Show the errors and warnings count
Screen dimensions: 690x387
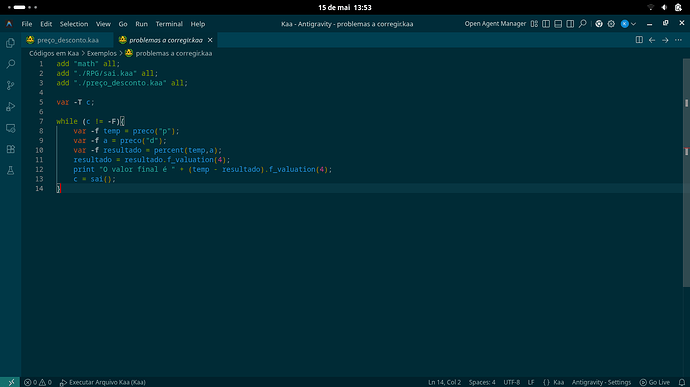click(x=38, y=382)
